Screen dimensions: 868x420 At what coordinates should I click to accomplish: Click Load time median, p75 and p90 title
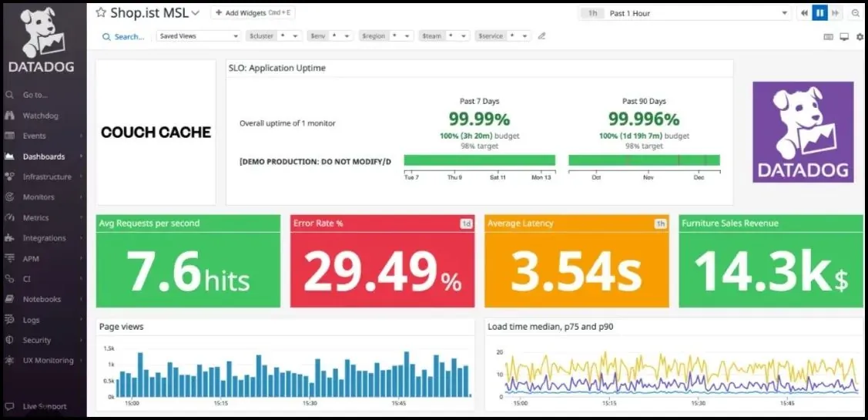pos(550,327)
